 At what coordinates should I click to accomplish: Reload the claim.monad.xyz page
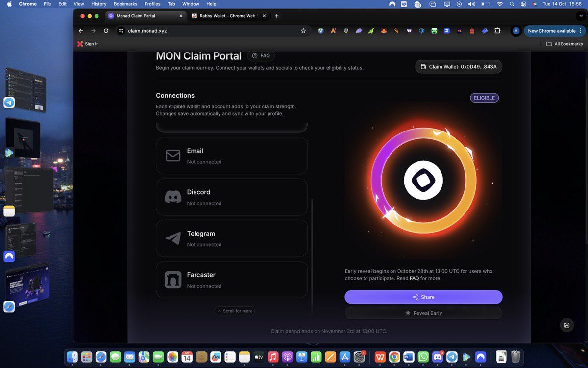[x=106, y=30]
